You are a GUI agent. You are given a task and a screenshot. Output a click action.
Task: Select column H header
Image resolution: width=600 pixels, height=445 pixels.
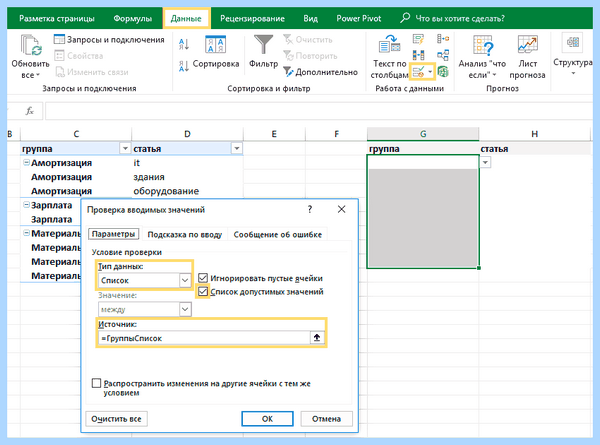(x=535, y=134)
